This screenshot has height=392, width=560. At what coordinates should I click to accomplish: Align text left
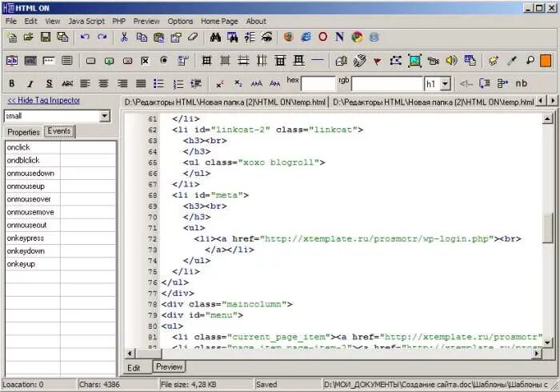tap(85, 84)
